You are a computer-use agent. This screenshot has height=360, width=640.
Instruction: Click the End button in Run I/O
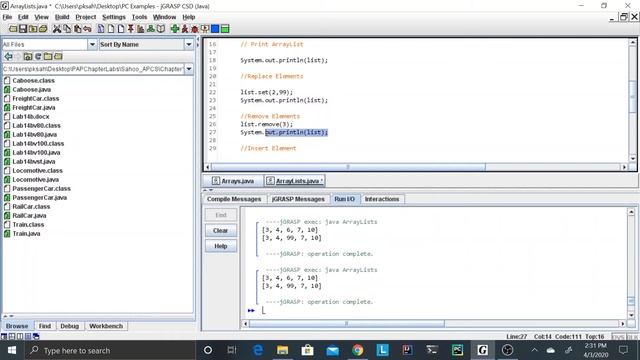point(220,215)
